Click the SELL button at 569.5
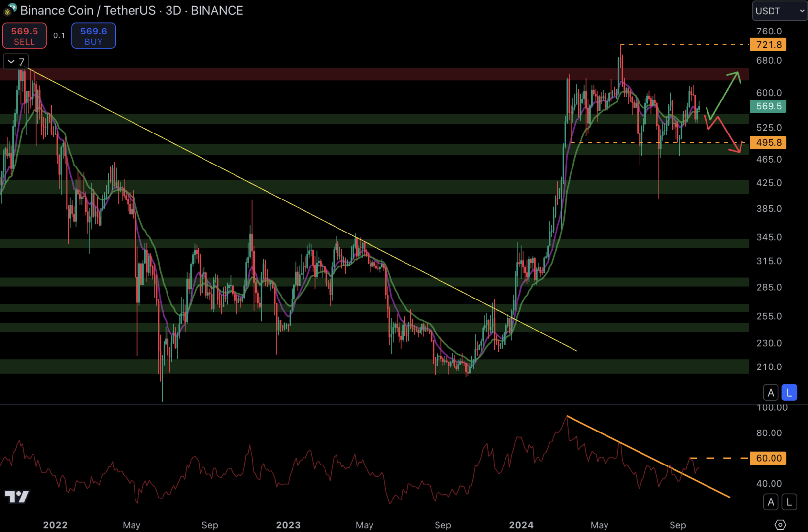The image size is (808, 532). coord(24,35)
